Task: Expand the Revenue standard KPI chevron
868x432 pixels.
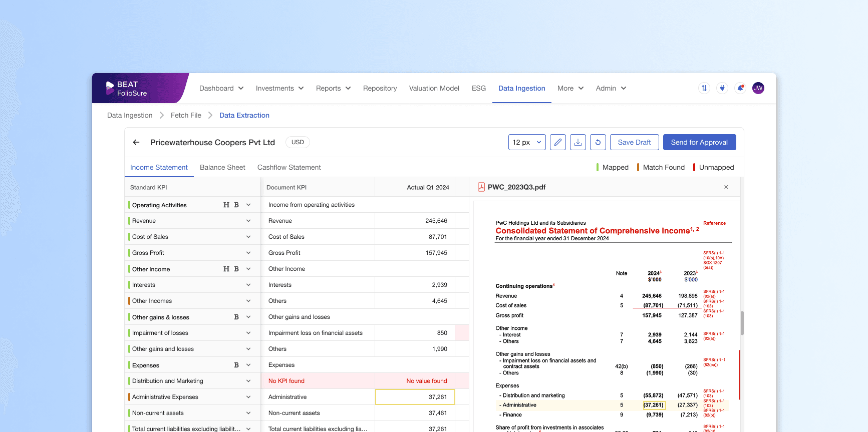Action: (248, 221)
